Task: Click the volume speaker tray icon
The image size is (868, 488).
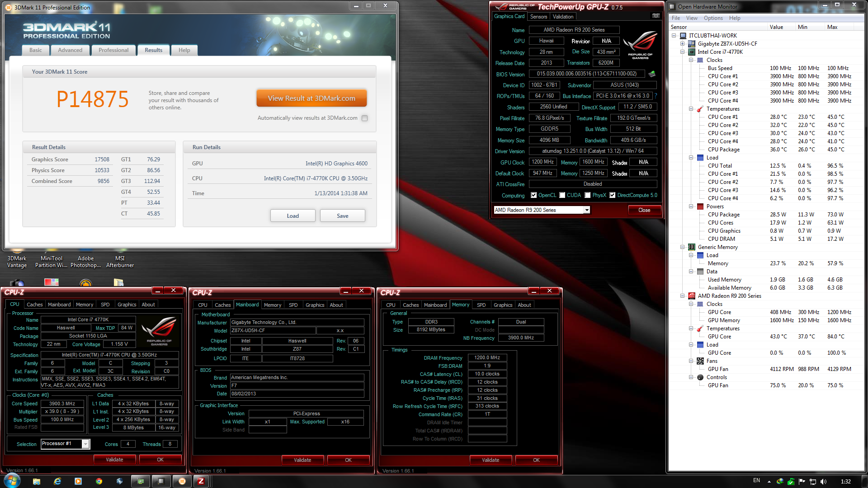Action: point(823,481)
